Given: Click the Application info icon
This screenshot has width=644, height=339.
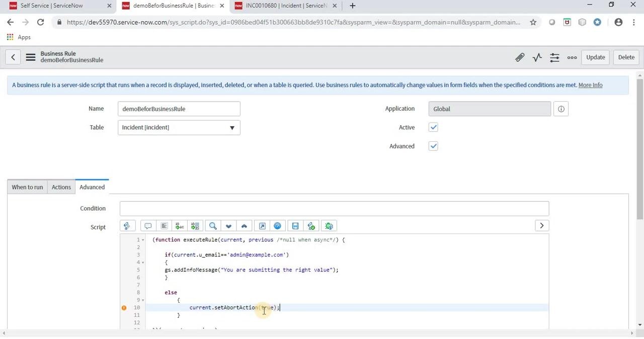Looking at the screenshot, I should tap(561, 109).
